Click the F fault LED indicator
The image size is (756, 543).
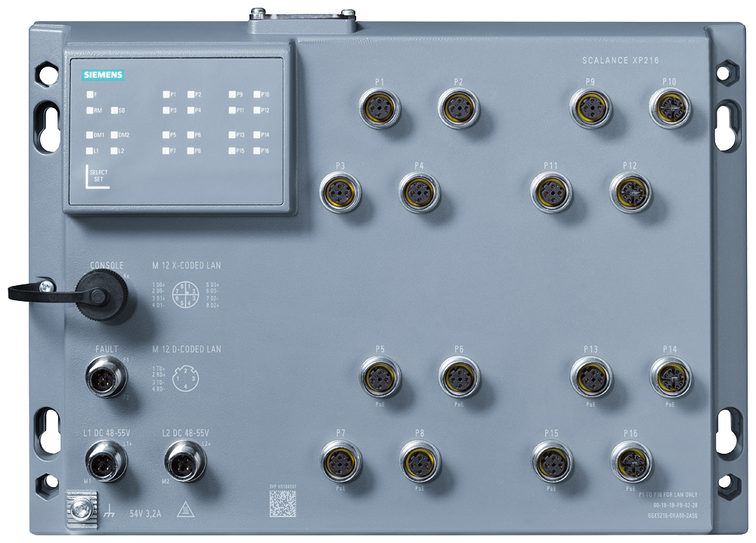(x=90, y=95)
